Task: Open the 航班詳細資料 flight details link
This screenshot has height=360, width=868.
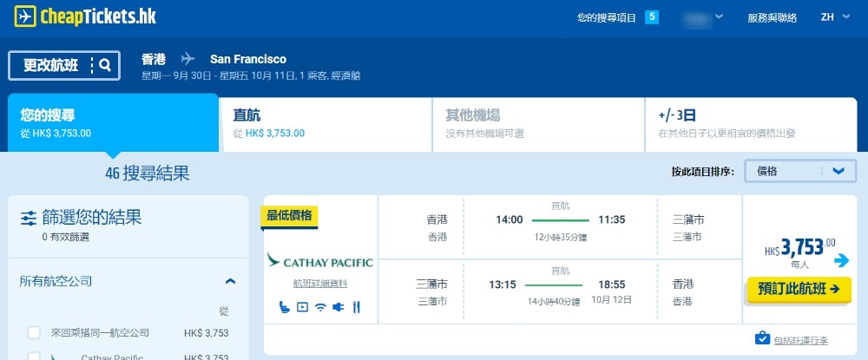Action: click(x=320, y=284)
